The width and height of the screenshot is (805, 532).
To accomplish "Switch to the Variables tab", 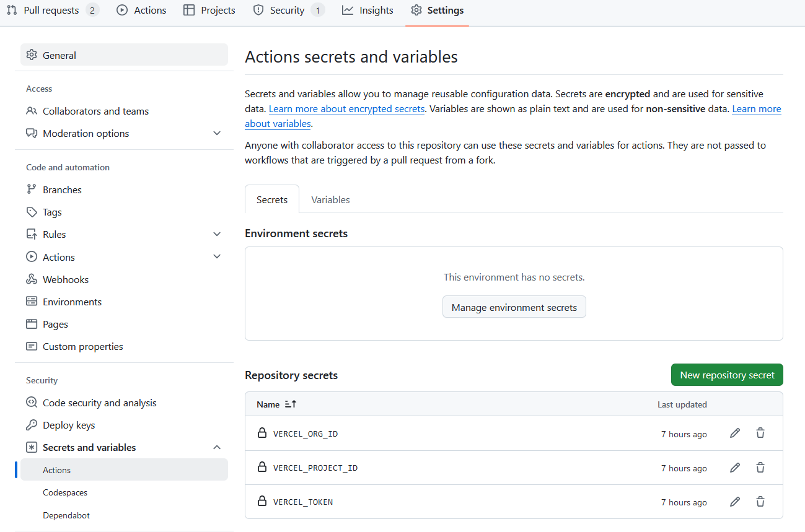I will [330, 199].
